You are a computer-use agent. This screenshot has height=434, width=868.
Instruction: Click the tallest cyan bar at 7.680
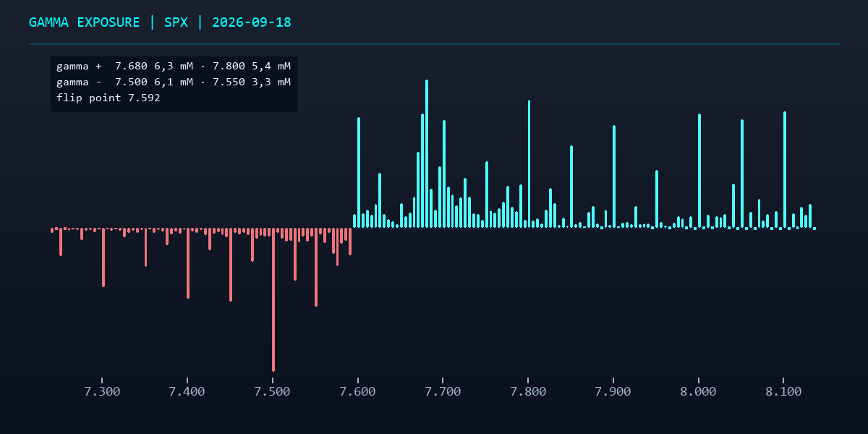[427, 153]
